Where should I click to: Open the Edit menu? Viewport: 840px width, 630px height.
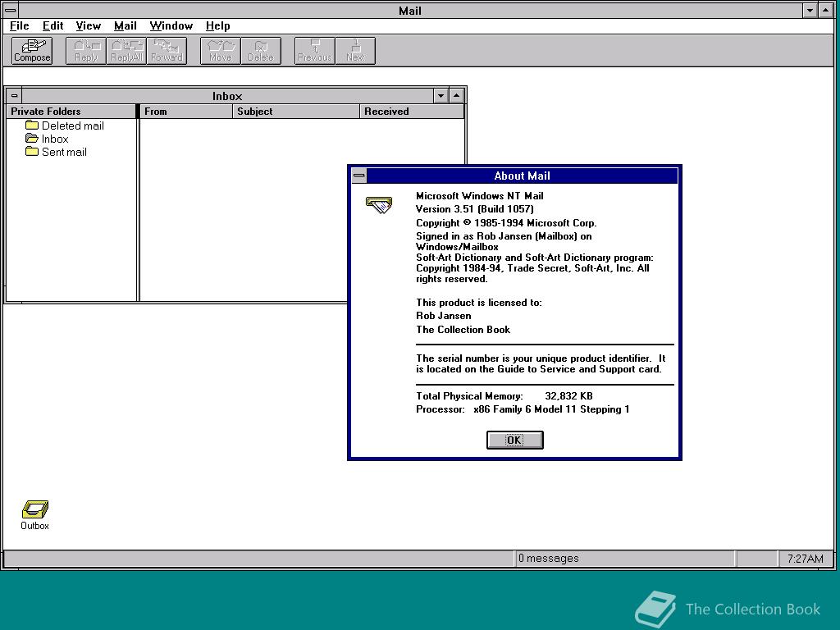click(53, 25)
